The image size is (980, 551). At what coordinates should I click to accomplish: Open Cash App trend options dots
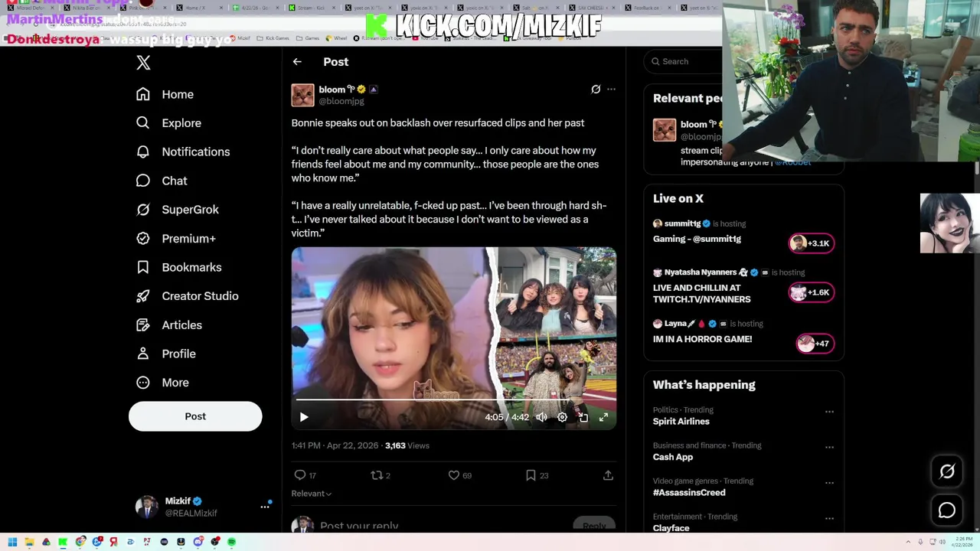tap(829, 447)
